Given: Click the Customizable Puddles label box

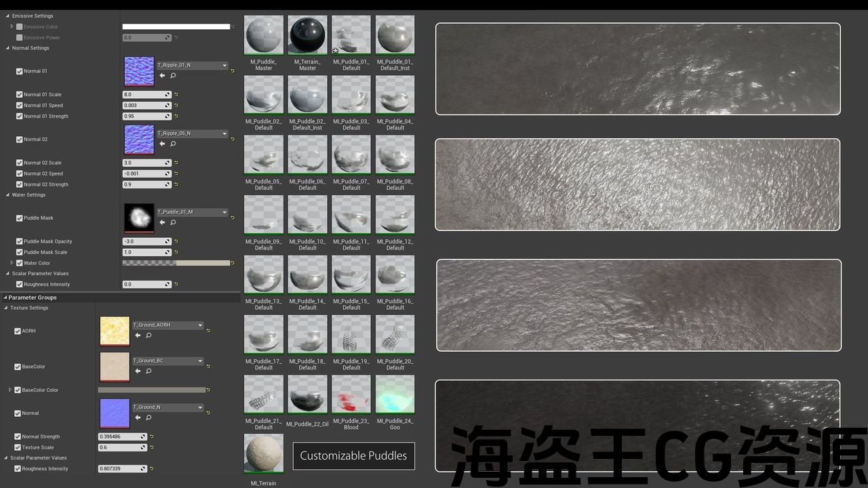Looking at the screenshot, I should point(353,455).
